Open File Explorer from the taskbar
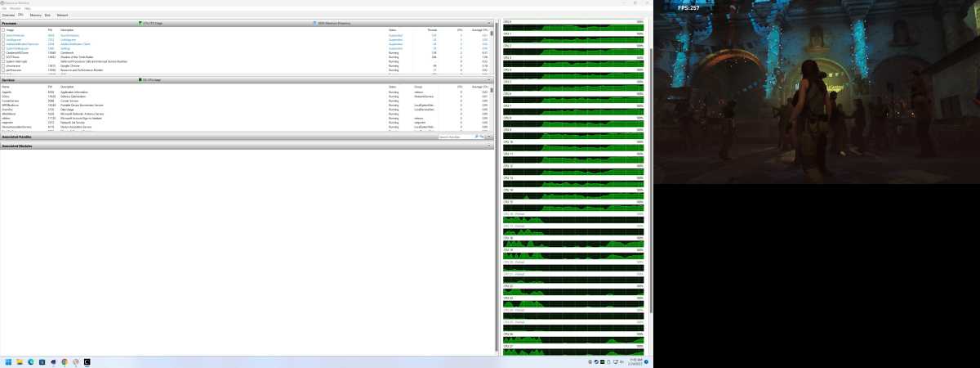Screen dimensions: 980x368 [20, 361]
